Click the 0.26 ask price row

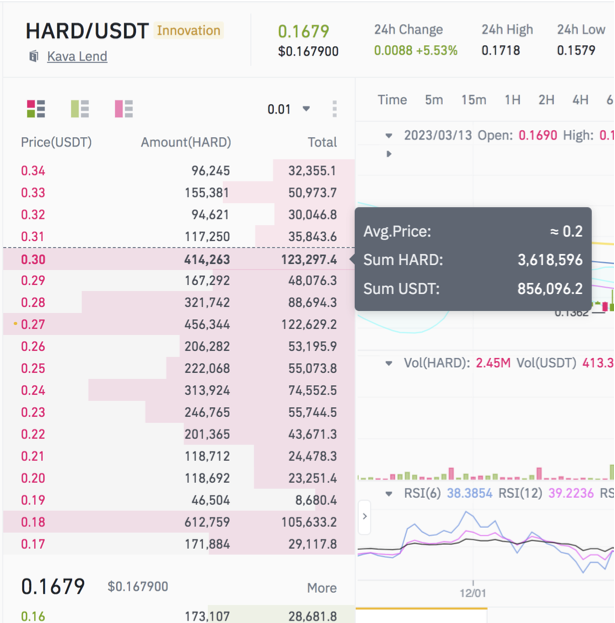pos(179,346)
